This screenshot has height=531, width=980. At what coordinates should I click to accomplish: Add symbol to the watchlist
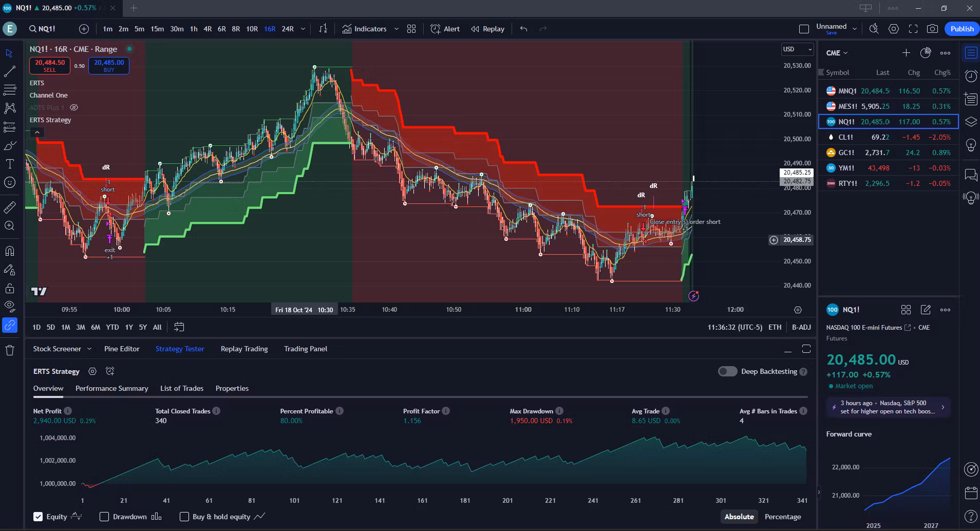[906, 53]
